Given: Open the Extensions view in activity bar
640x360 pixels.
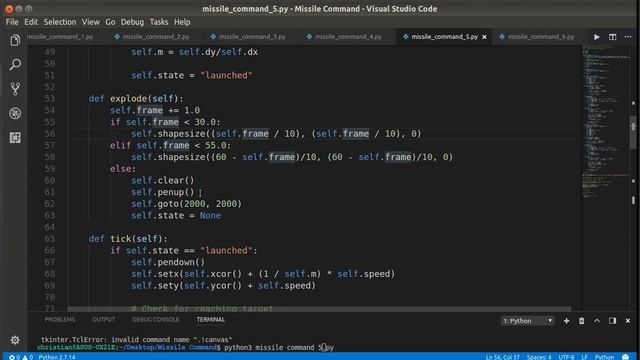Looking at the screenshot, I should click(x=15, y=138).
